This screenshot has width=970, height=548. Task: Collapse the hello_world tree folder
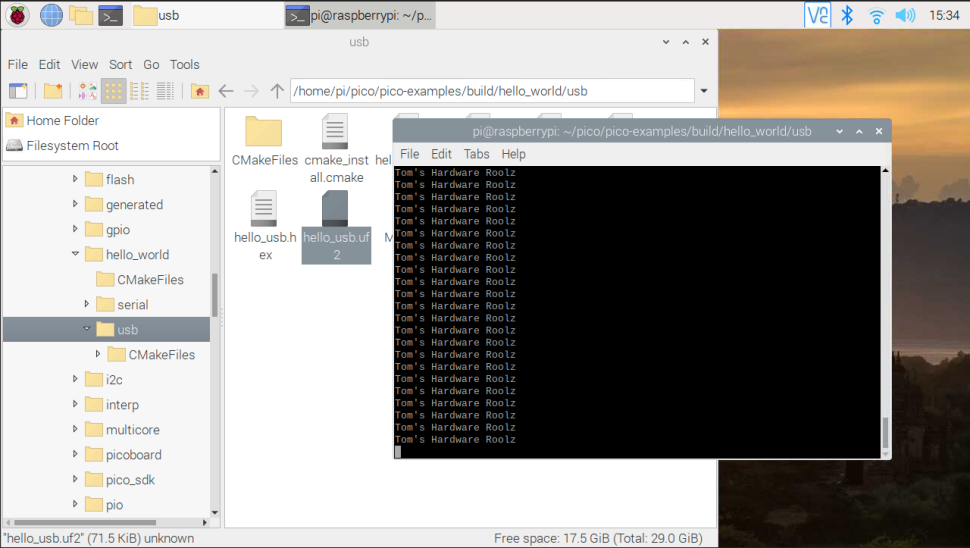[75, 254]
